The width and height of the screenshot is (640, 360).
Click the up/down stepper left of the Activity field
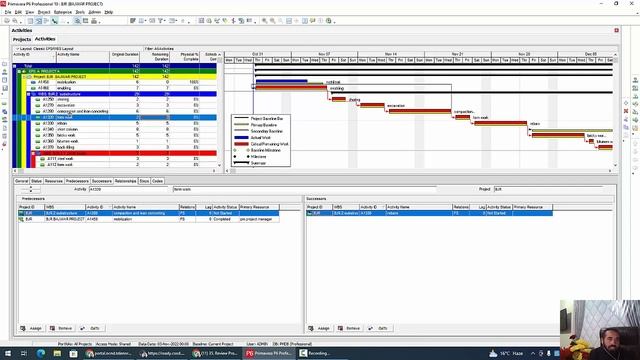(x=31, y=189)
